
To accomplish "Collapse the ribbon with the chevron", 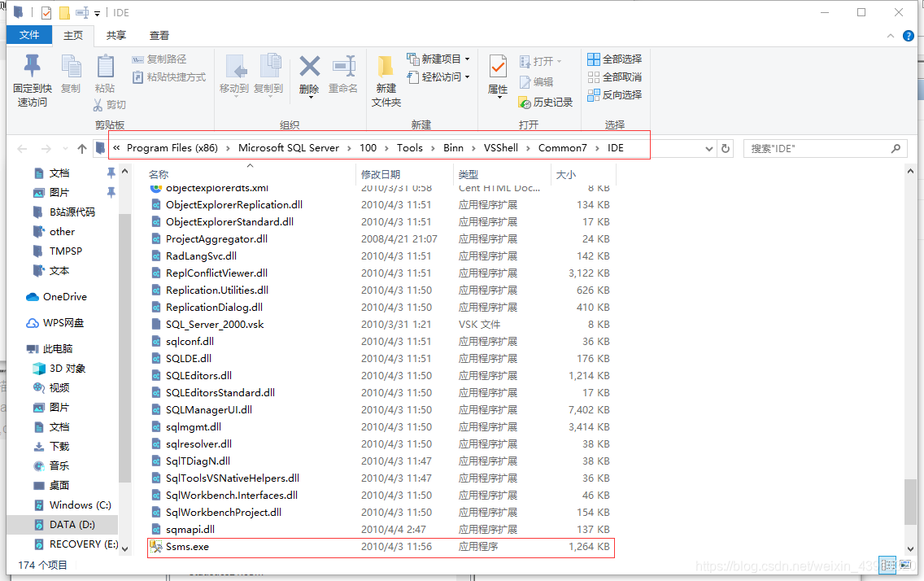I will [891, 36].
